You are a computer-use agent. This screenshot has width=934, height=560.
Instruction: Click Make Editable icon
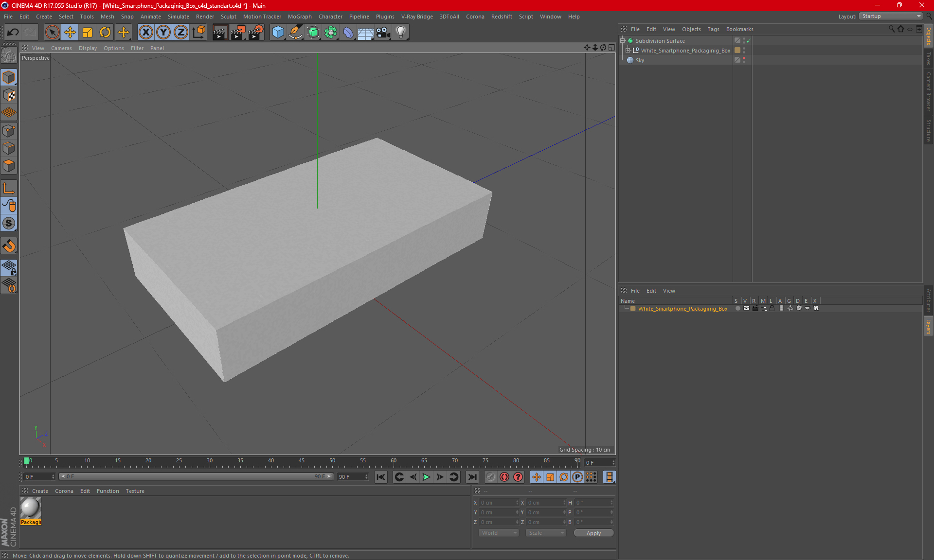(9, 55)
